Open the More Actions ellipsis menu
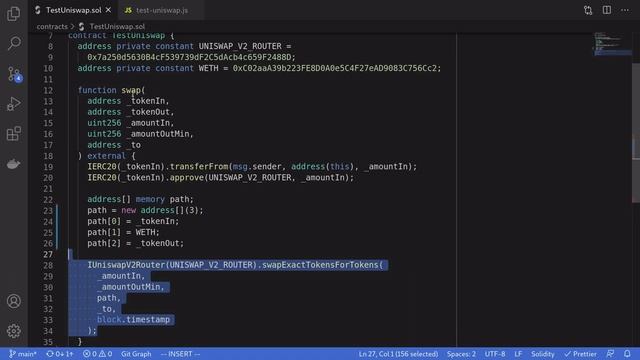The image size is (640, 360). (625, 10)
